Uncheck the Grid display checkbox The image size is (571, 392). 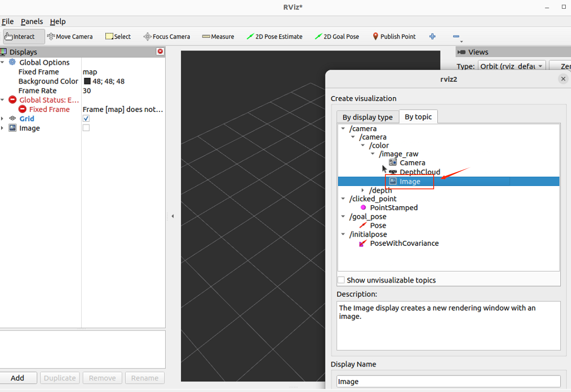pos(86,119)
